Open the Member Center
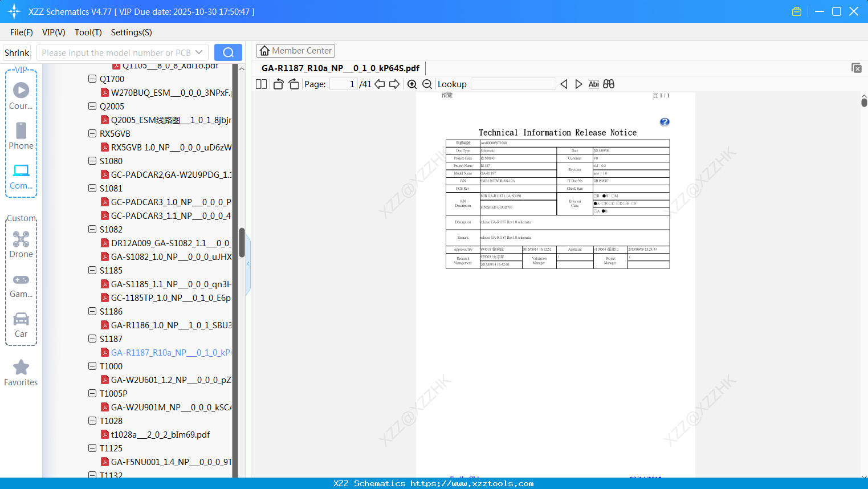This screenshot has height=489, width=868. pyautogui.click(x=295, y=51)
